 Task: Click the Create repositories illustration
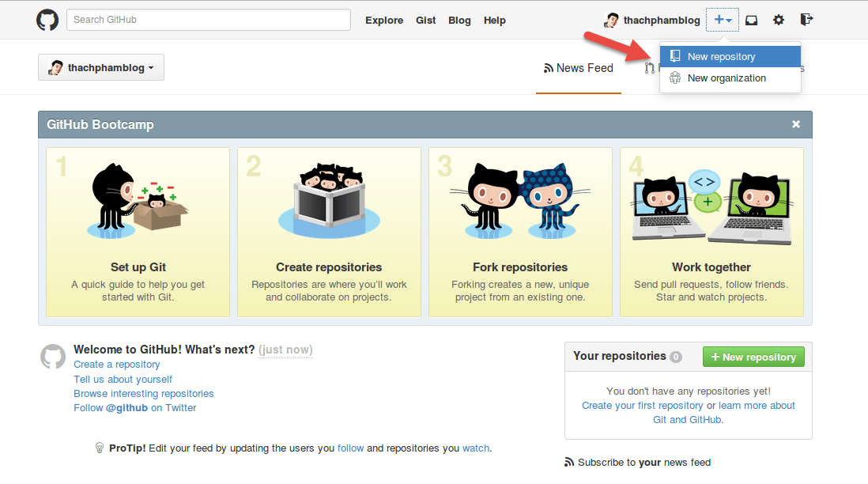[329, 200]
